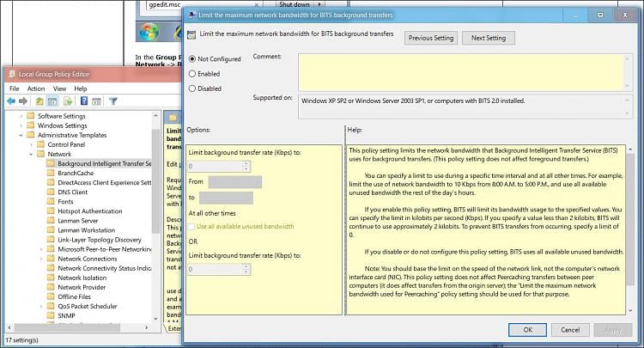The image size is (644, 348).
Task: Click inside the Comment text box
Action: pos(461,72)
